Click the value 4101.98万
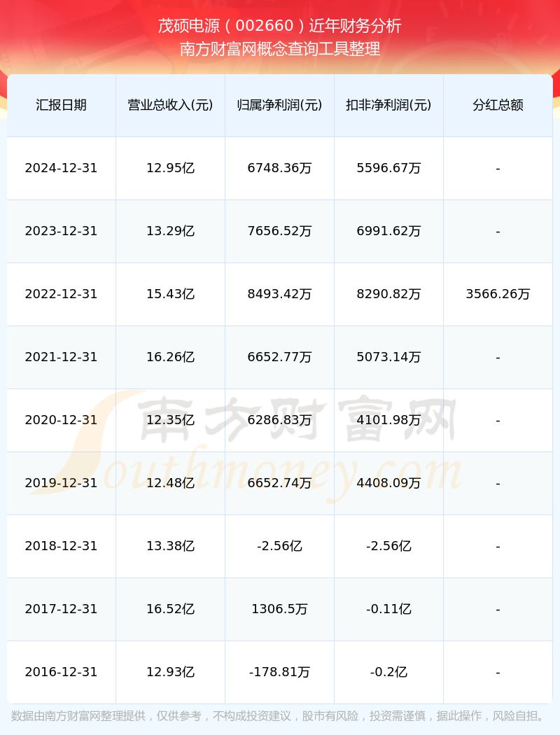Screen dimensions: 560x735 (389, 420)
